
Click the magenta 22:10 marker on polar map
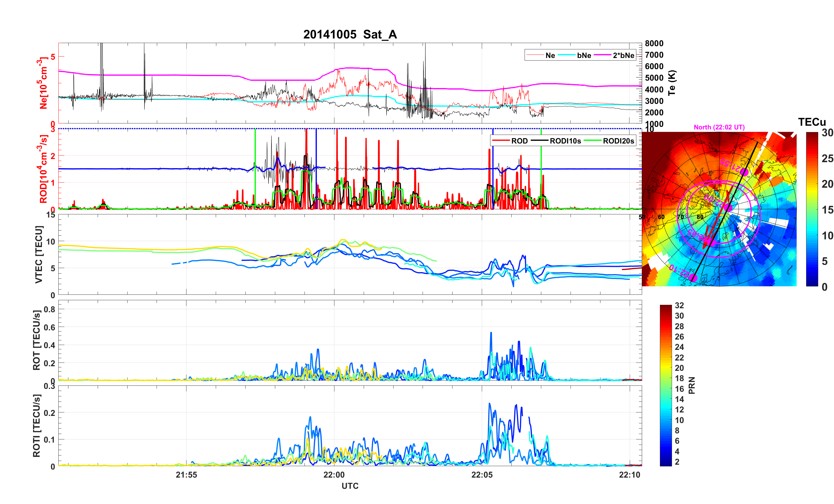tap(693, 278)
